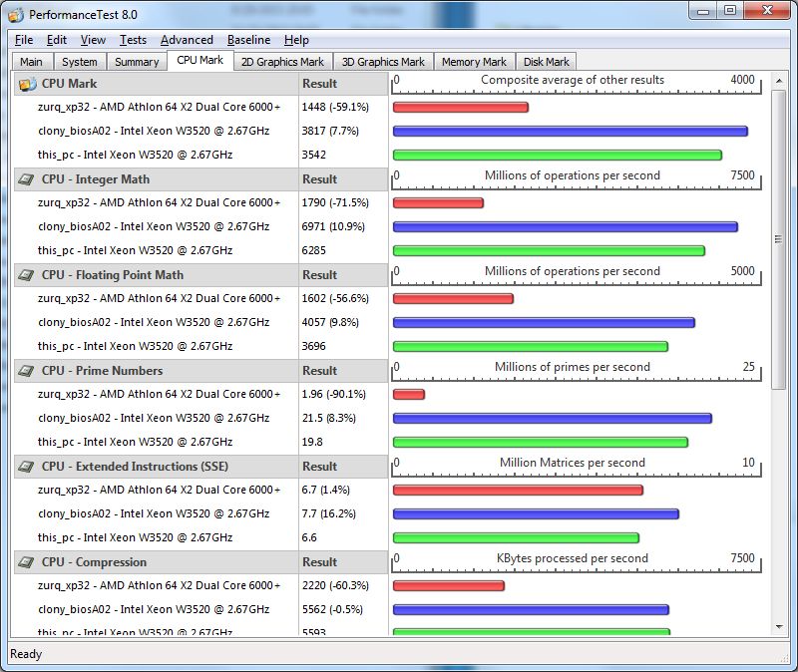Switch to the System tab
The width and height of the screenshot is (798, 672).
tap(80, 62)
